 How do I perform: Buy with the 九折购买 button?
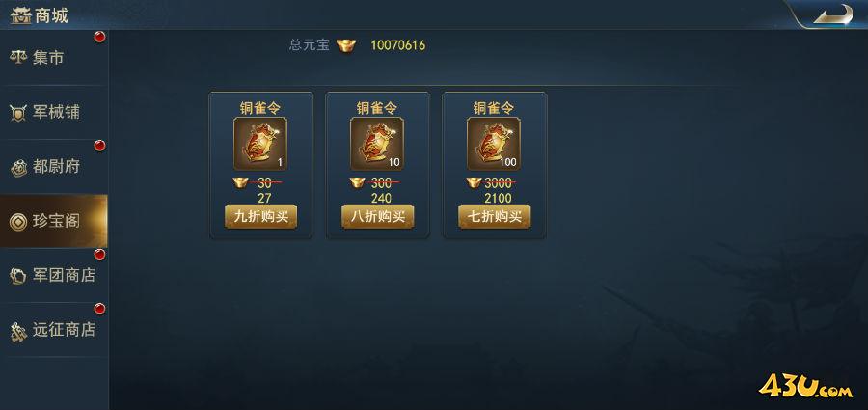260,217
